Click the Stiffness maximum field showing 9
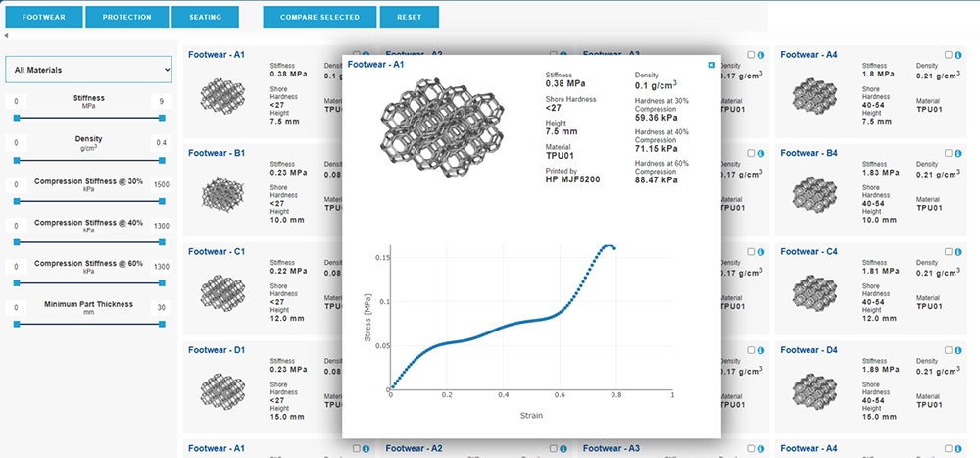The image size is (980, 458). click(x=162, y=101)
